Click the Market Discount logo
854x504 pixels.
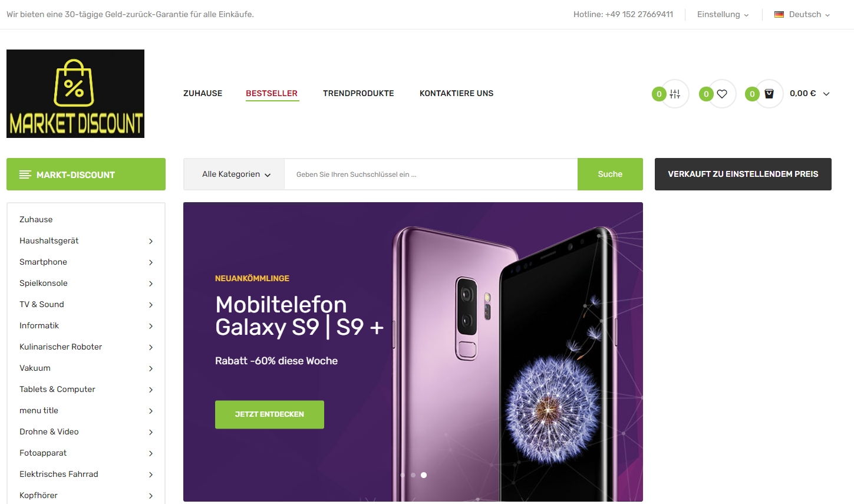(75, 94)
